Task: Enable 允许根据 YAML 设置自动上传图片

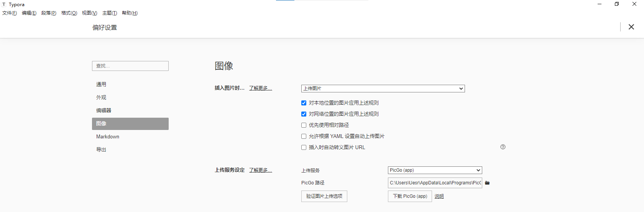Action: (x=304, y=136)
